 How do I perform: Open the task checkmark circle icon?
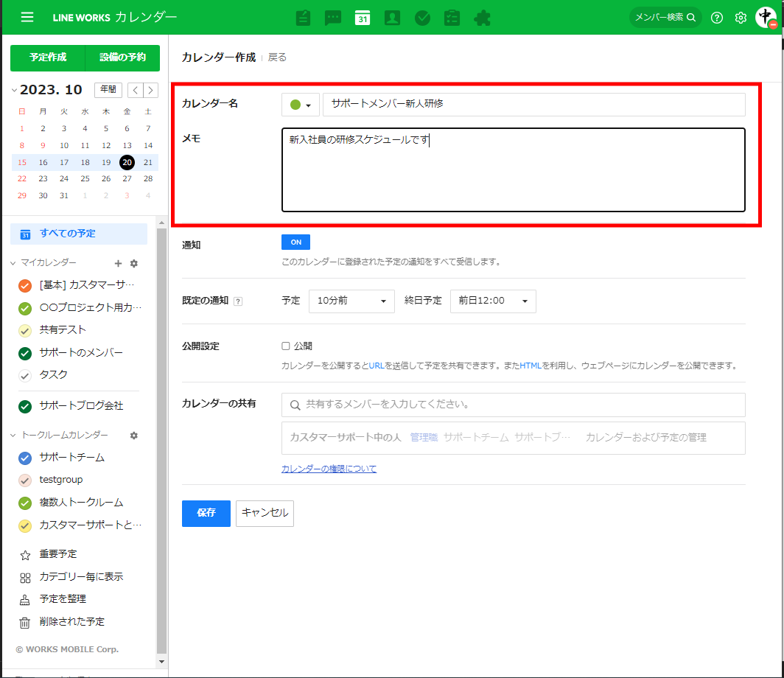(422, 18)
